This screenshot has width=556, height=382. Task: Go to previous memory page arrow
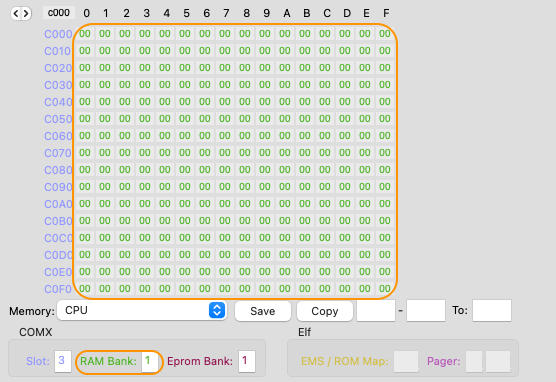[16, 13]
